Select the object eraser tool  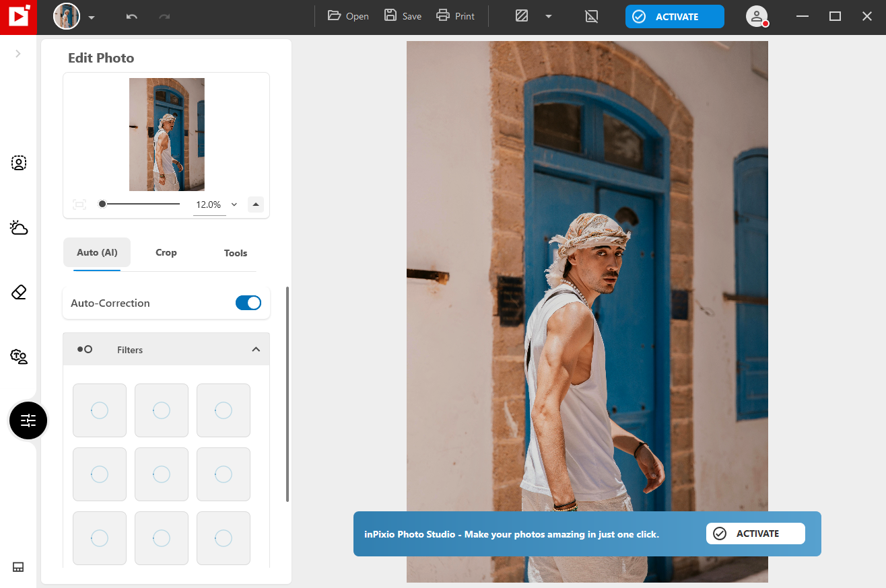coord(18,292)
